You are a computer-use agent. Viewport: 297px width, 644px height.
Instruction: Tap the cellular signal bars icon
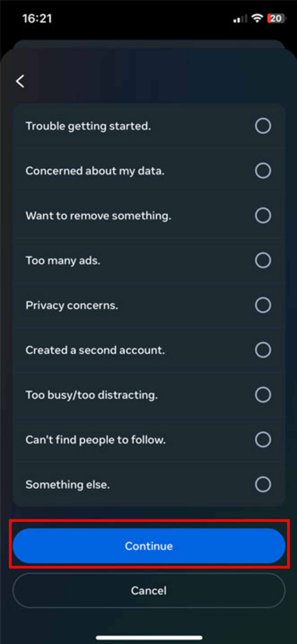pyautogui.click(x=240, y=19)
